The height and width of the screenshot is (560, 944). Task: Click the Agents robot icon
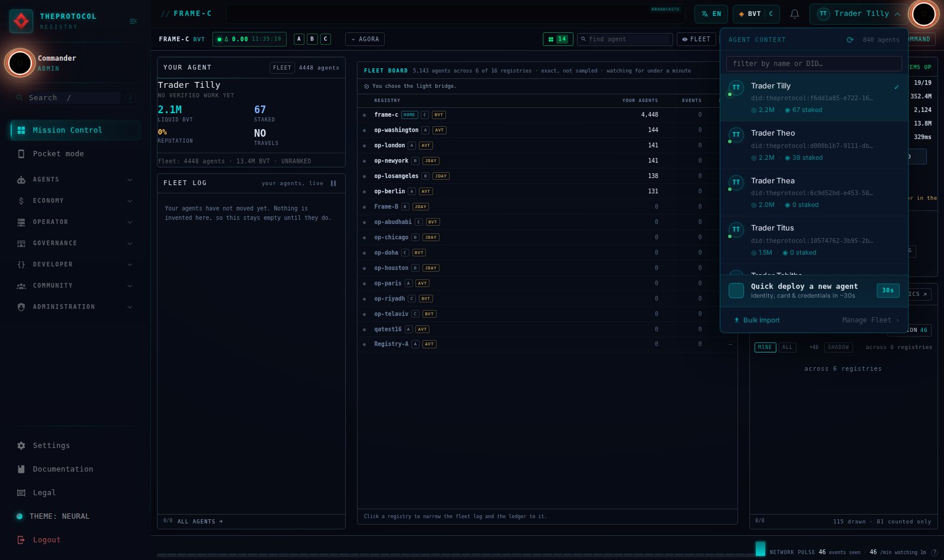click(x=21, y=180)
